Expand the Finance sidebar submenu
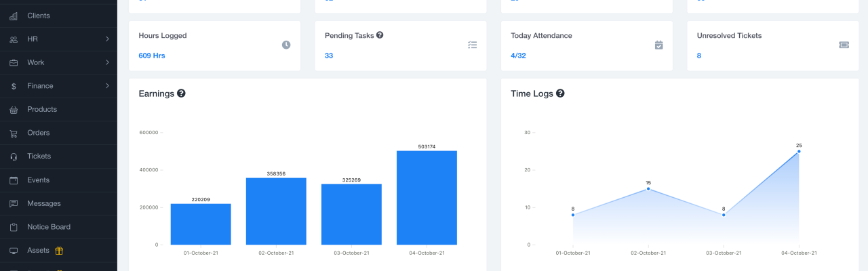 (x=107, y=86)
